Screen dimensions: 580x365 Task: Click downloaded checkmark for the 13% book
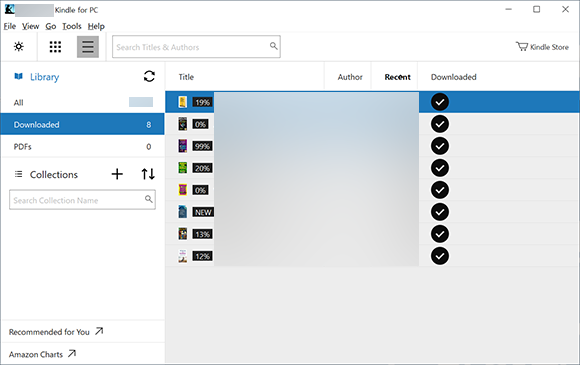click(440, 234)
